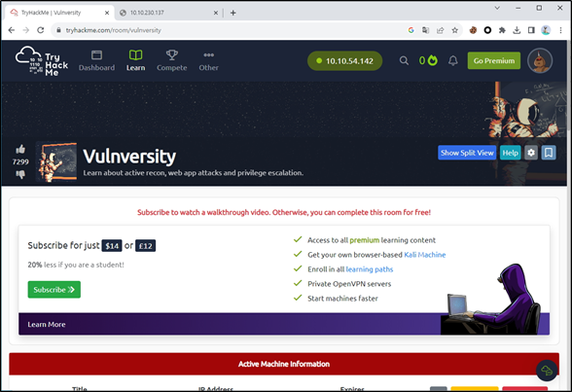Upvote the room with thumbs up
The image size is (572, 392).
tap(20, 149)
